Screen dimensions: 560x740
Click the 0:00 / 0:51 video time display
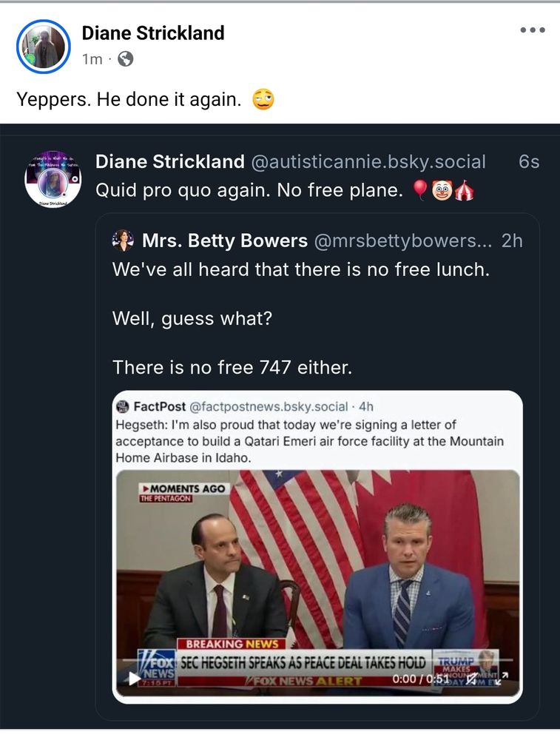(x=422, y=678)
